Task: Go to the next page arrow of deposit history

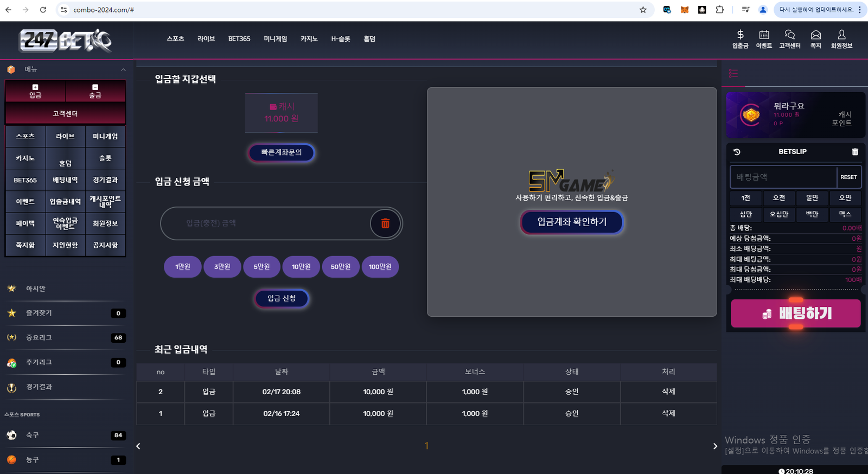Action: [714, 446]
